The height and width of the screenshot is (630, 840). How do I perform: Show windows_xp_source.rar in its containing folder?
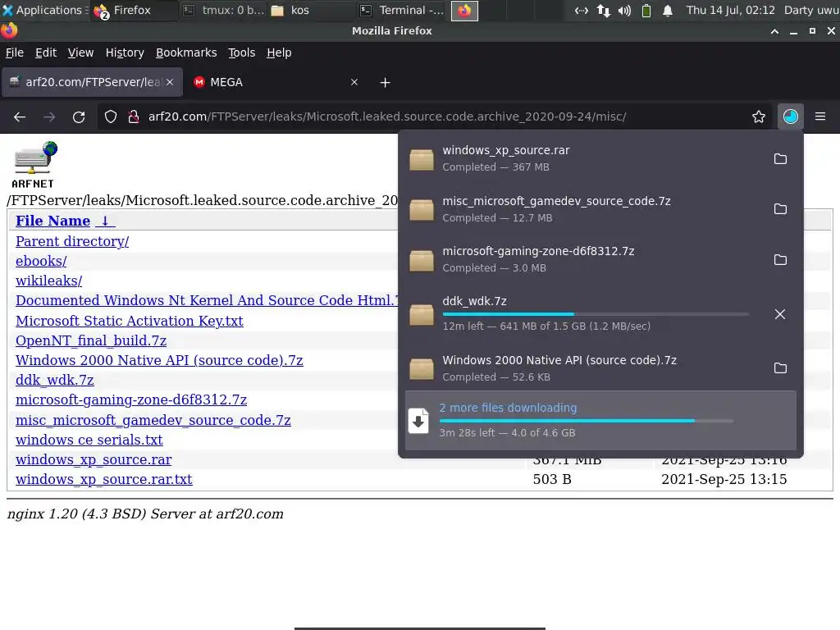(780, 158)
